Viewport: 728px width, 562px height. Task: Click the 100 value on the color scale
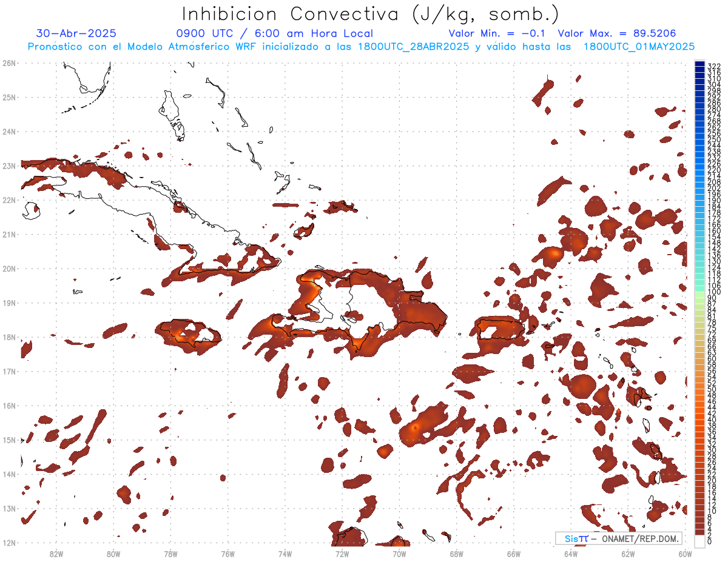(714, 292)
